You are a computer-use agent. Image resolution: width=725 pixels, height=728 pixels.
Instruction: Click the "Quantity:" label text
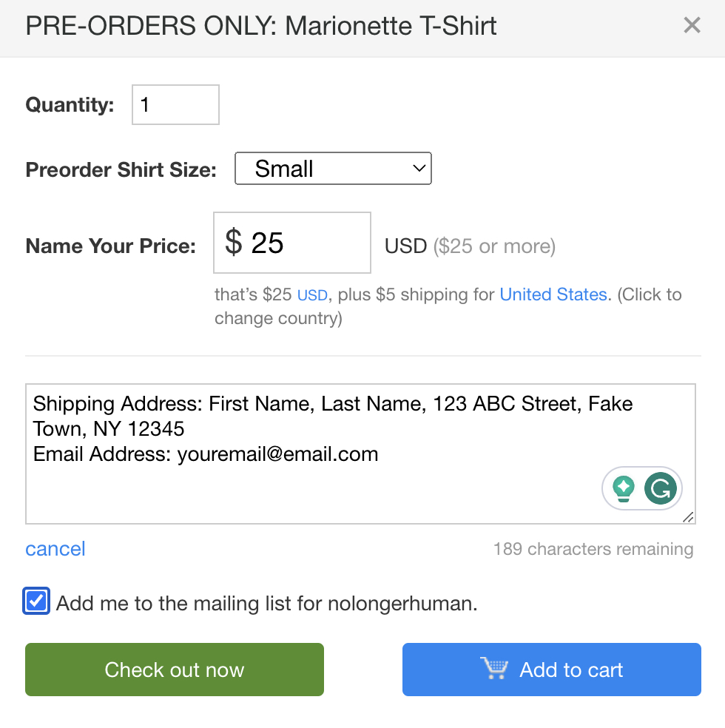[70, 105]
